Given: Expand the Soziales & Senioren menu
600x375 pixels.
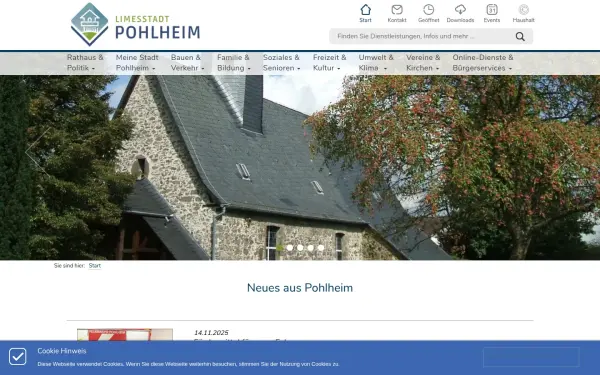Looking at the screenshot, I should click(281, 63).
